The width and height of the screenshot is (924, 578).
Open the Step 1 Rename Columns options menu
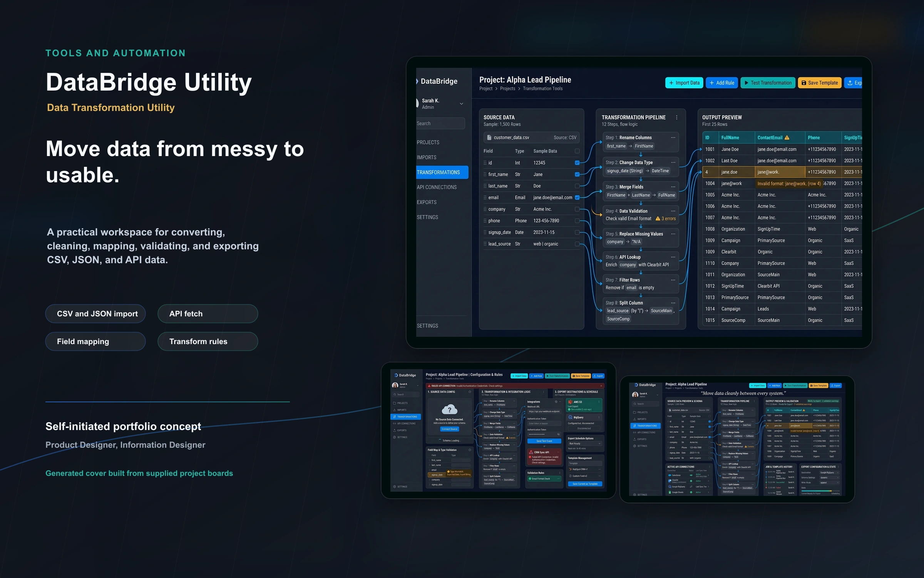pyautogui.click(x=673, y=138)
